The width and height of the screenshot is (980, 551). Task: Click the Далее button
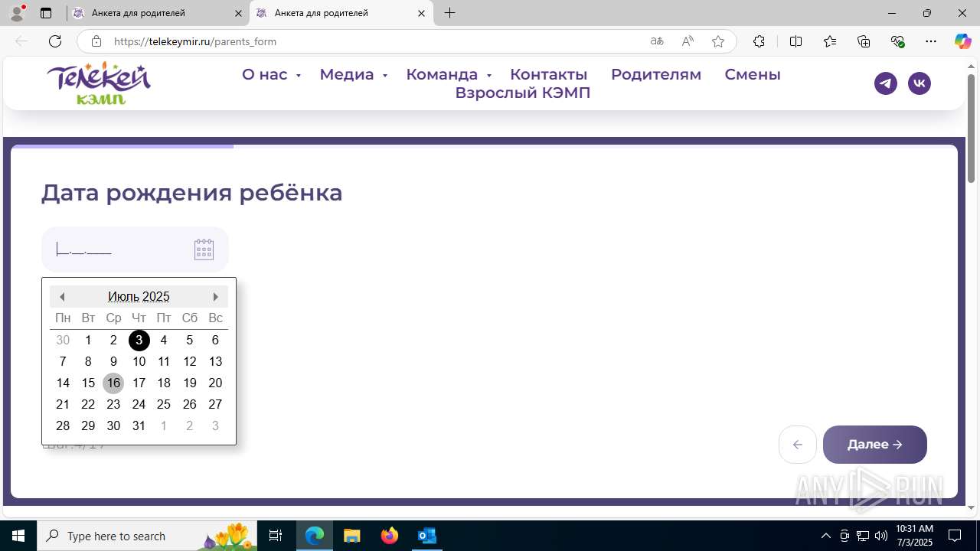(x=874, y=445)
